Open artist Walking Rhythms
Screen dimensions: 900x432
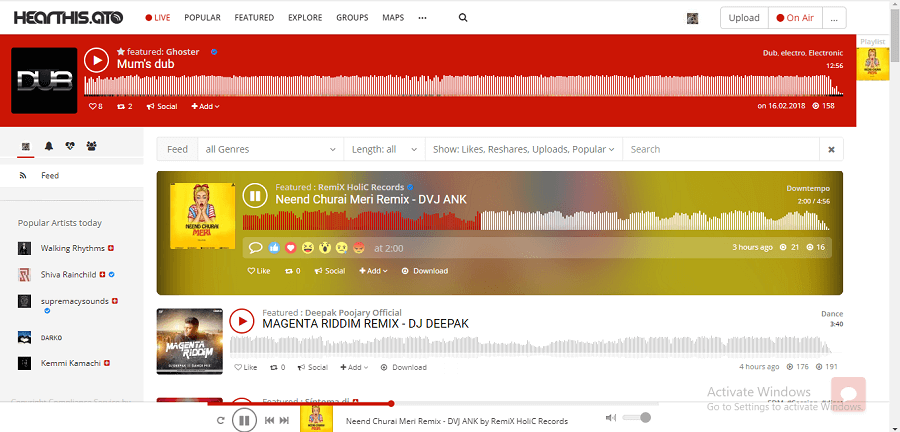(x=72, y=248)
